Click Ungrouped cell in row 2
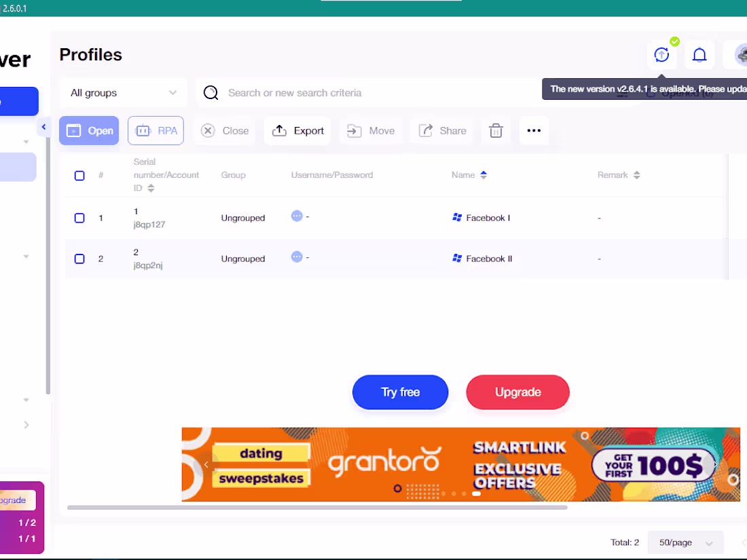 [x=243, y=259]
